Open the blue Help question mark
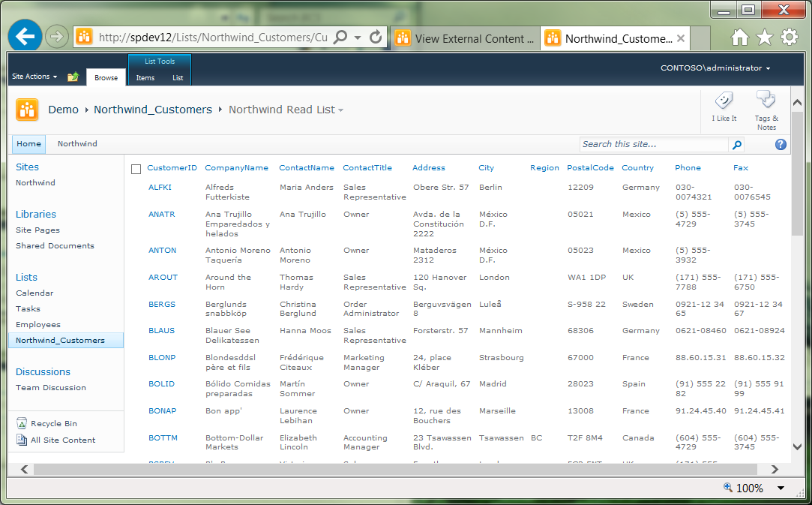 [781, 145]
